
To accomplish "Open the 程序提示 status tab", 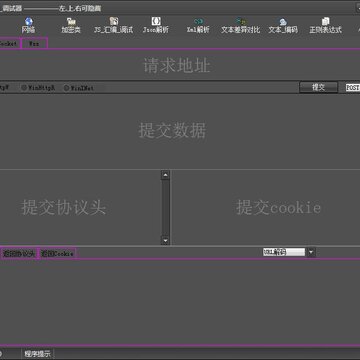I will point(37,354).
